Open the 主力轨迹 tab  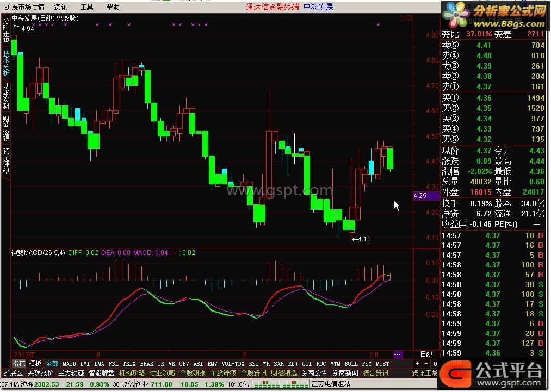point(71,372)
